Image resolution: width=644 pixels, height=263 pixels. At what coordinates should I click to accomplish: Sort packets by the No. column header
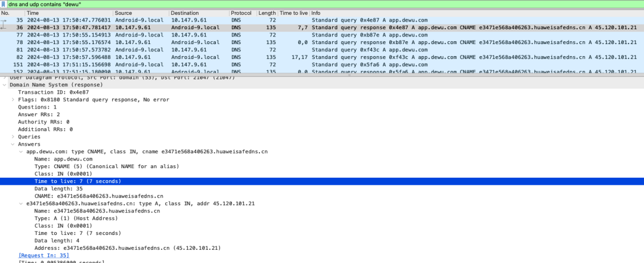(x=13, y=13)
